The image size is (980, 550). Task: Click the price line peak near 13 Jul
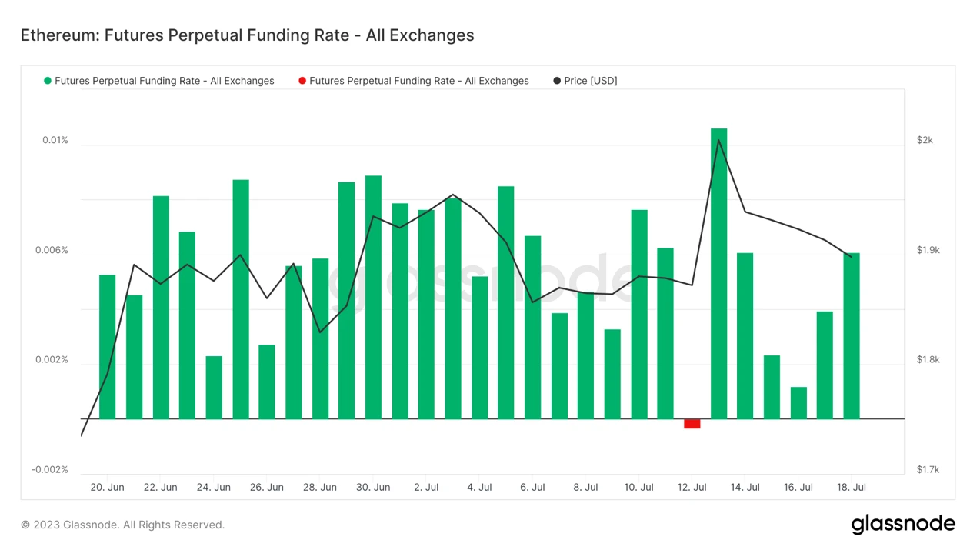[718, 140]
